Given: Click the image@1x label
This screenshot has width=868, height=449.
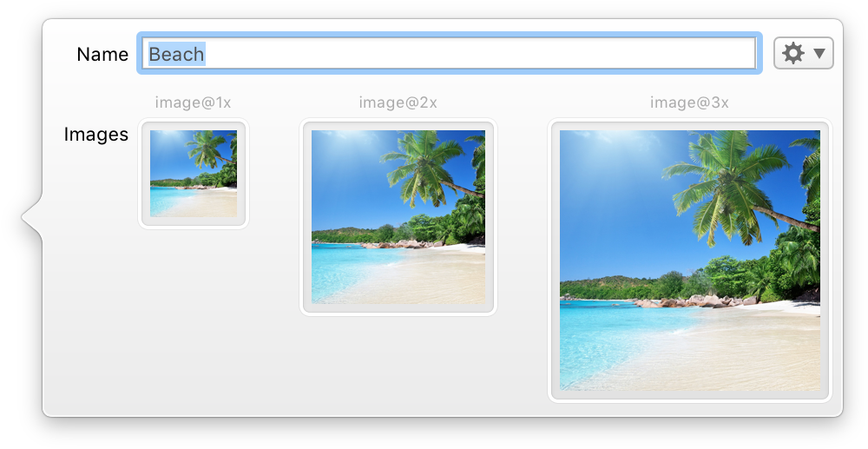Looking at the screenshot, I should coord(193,102).
